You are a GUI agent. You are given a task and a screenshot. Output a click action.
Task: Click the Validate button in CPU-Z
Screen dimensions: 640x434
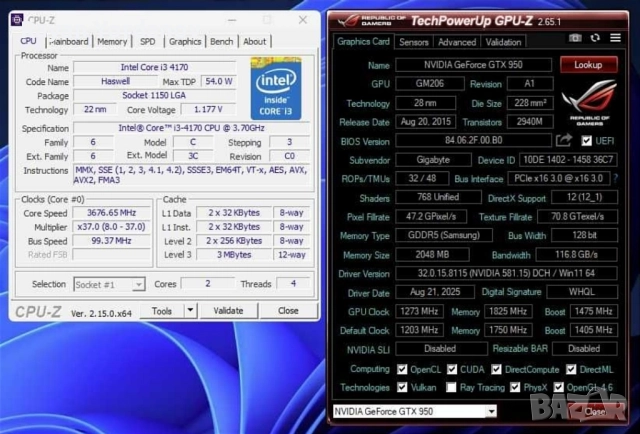pos(229,311)
